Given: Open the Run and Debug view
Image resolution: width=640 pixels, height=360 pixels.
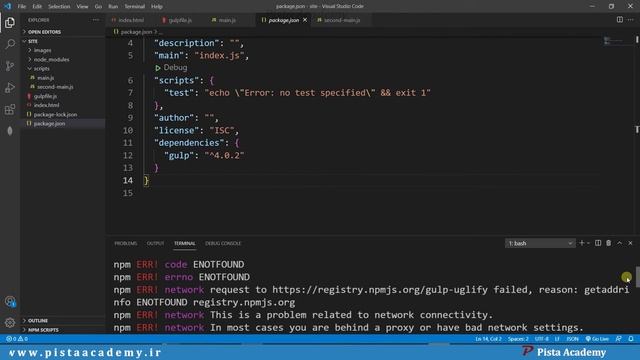Looking at the screenshot, I should pyautogui.click(x=10, y=87).
